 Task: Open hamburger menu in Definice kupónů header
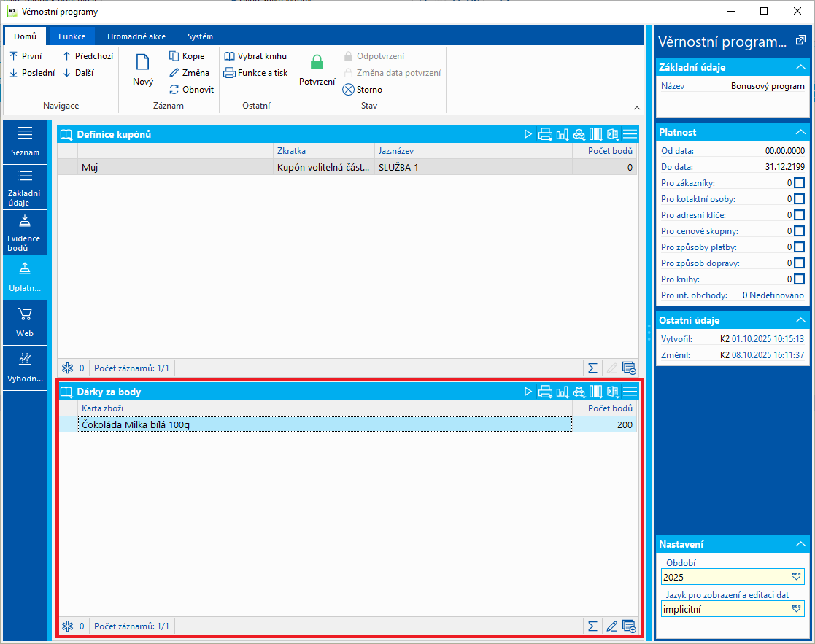pos(630,134)
